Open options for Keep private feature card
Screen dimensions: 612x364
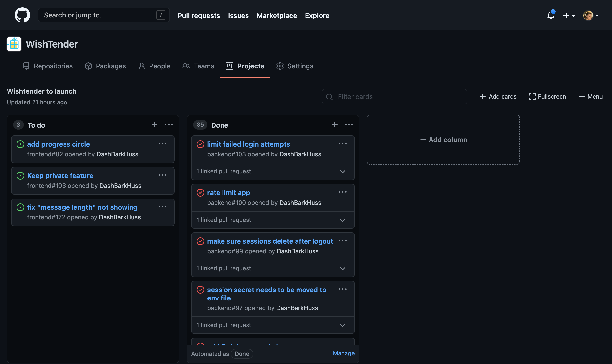coord(162,175)
